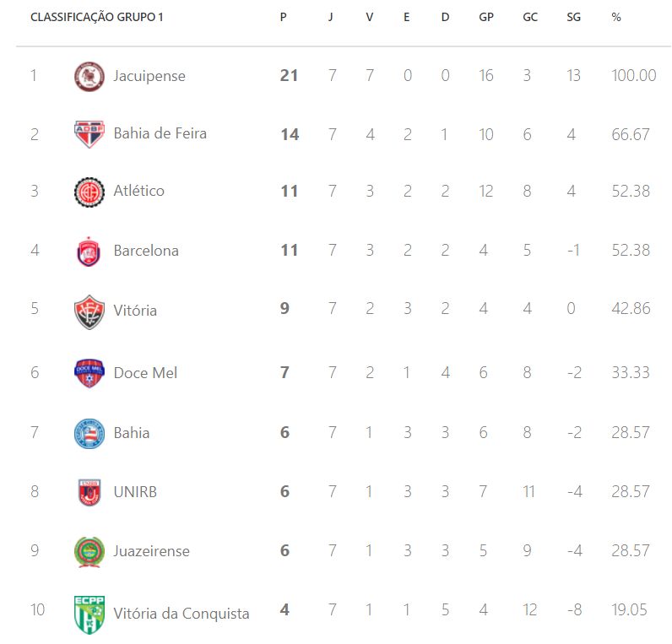Click the SG goal difference column header

[573, 18]
